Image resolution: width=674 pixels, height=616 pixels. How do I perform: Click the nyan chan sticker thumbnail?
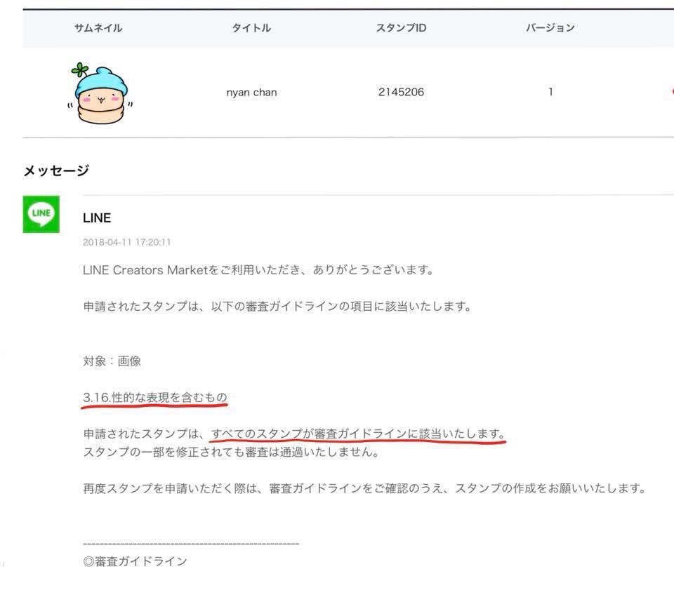(x=100, y=93)
